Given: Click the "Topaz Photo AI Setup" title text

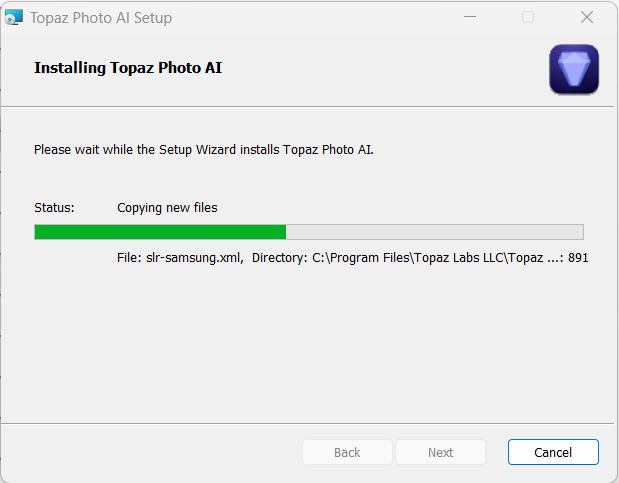Looking at the screenshot, I should (101, 18).
